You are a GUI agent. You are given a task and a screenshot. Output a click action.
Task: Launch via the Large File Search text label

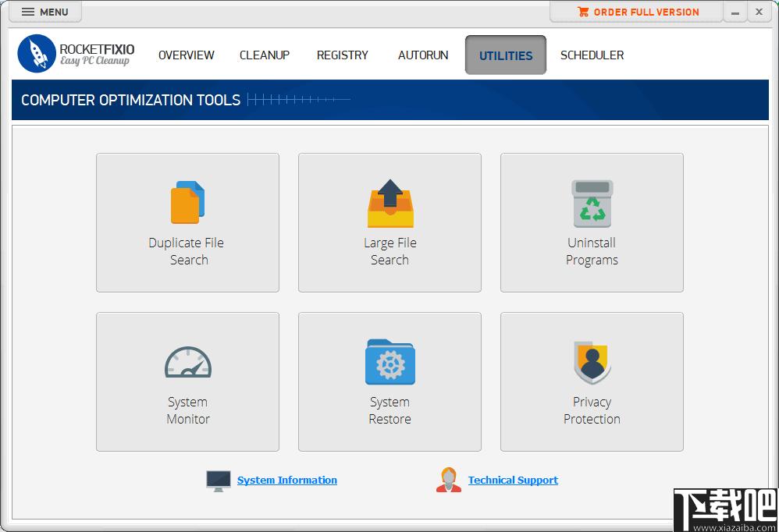click(390, 251)
